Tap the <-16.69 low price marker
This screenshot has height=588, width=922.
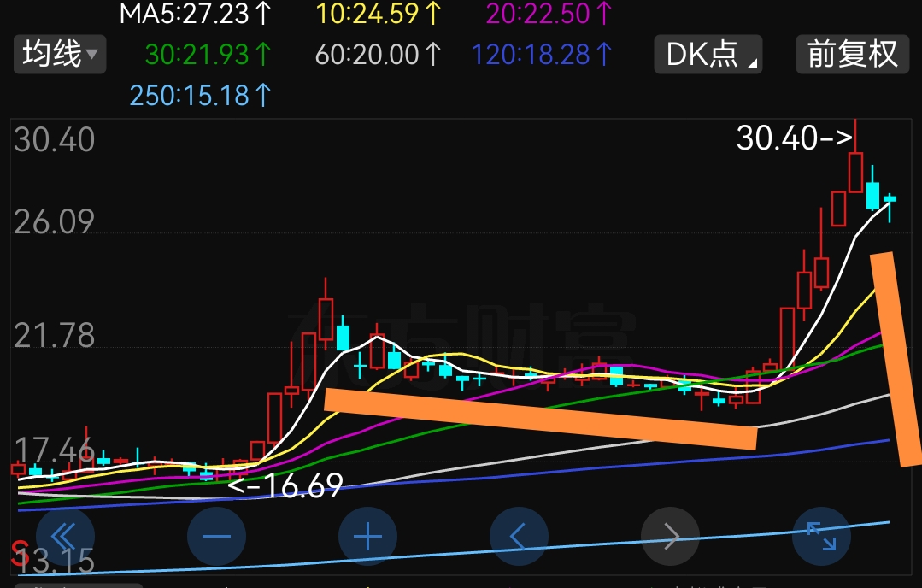click(285, 486)
